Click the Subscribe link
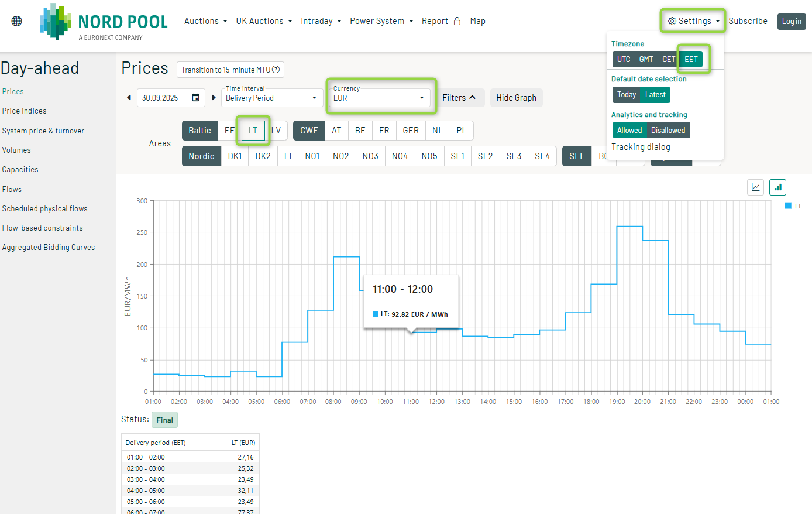The image size is (812, 514). pos(748,21)
